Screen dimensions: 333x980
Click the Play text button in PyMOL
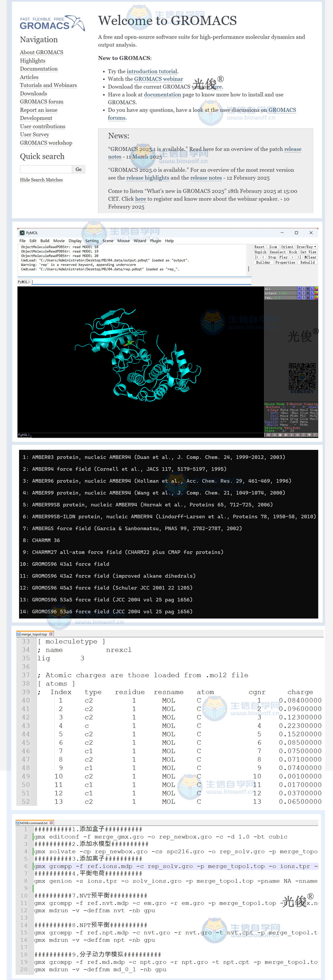click(284, 257)
